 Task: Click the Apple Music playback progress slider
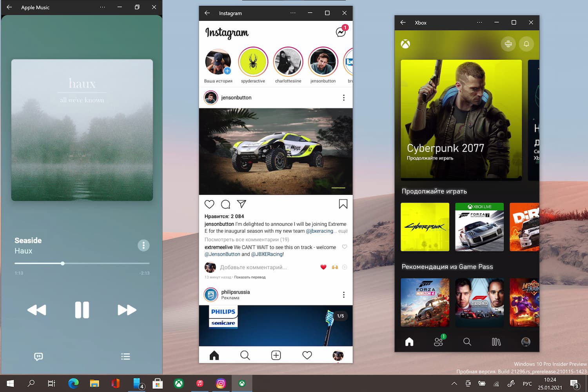click(x=82, y=263)
